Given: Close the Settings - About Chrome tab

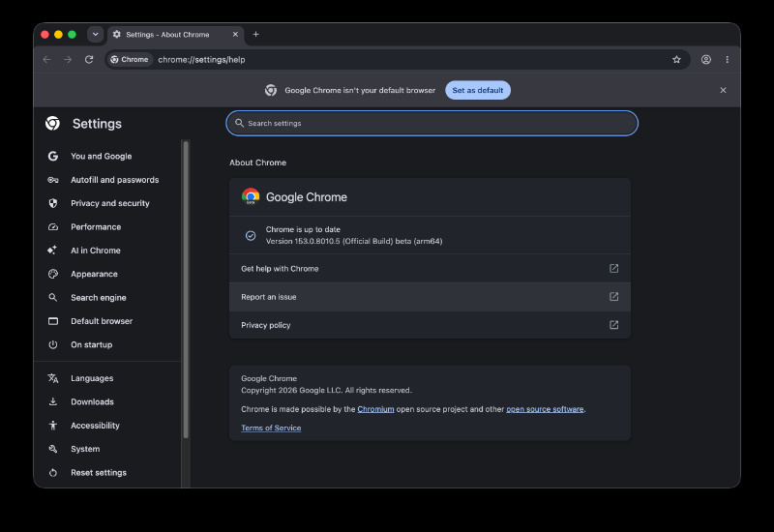Looking at the screenshot, I should click(235, 34).
